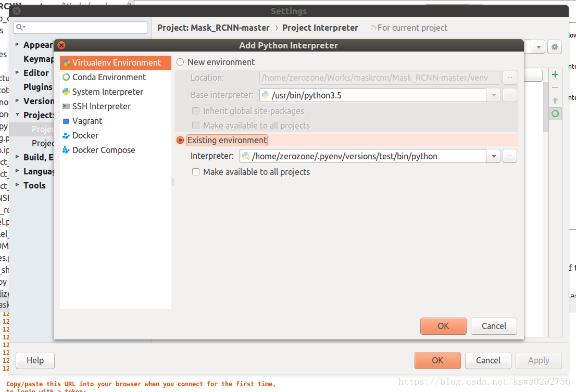Screen dimensions: 576x392
Task: Click the green circle Conda toggle icon
Action: click(555, 113)
